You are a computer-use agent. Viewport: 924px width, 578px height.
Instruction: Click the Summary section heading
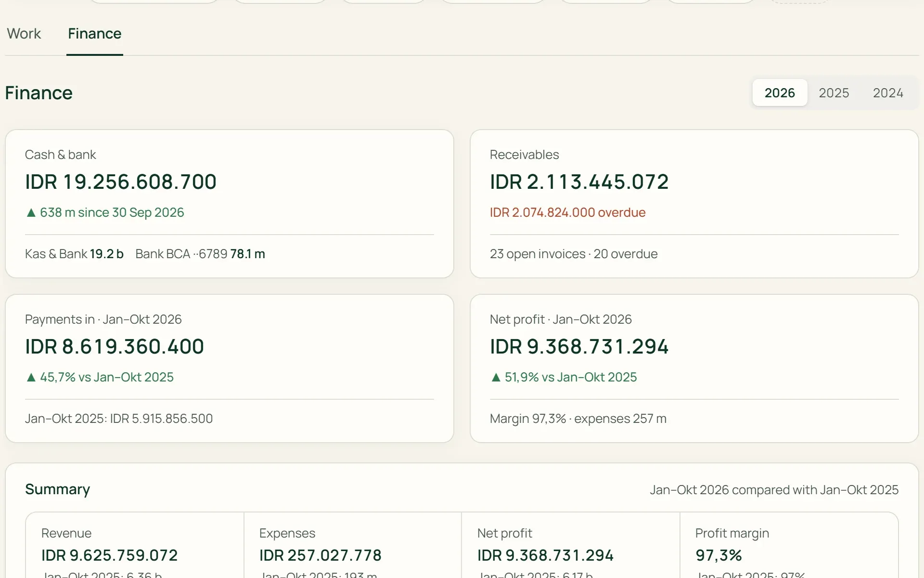pos(57,489)
